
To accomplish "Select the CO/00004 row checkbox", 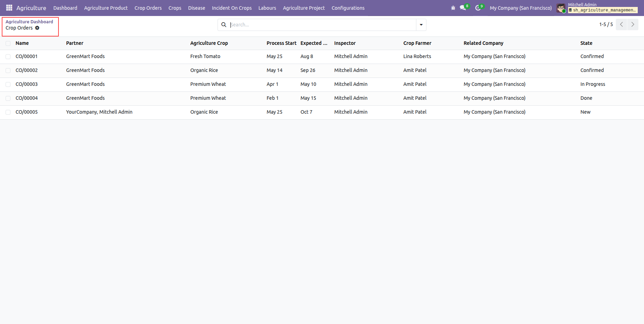I will click(8, 98).
